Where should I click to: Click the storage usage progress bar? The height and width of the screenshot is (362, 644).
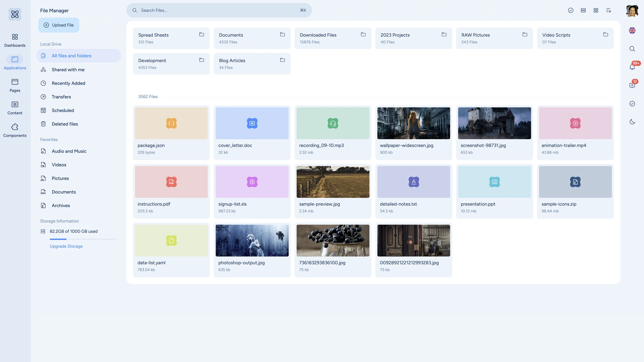83,239
